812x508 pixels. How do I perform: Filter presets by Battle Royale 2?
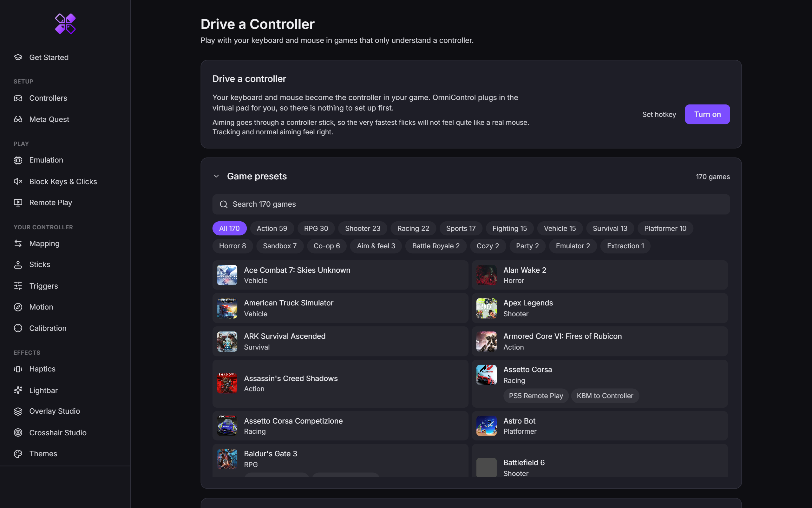point(435,246)
